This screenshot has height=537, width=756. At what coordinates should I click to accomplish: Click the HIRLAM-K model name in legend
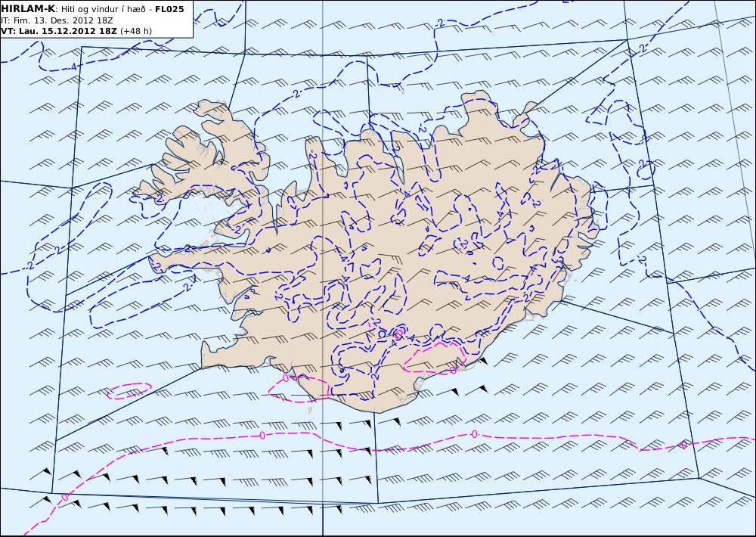click(x=29, y=9)
